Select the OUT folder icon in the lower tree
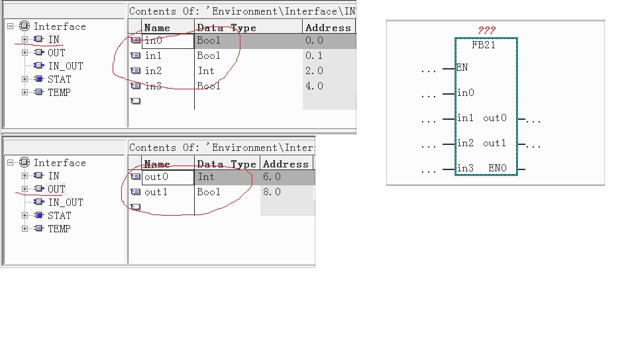The width and height of the screenshot is (636, 364). 39,189
